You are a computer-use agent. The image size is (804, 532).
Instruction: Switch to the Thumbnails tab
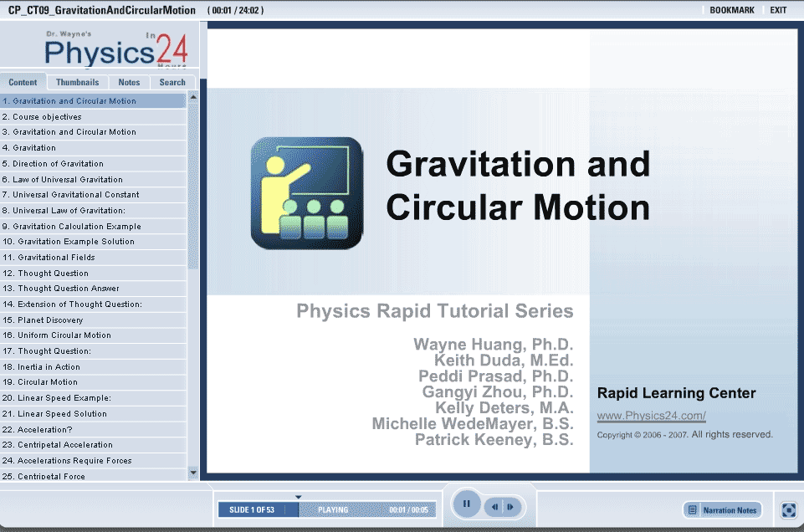point(77,83)
